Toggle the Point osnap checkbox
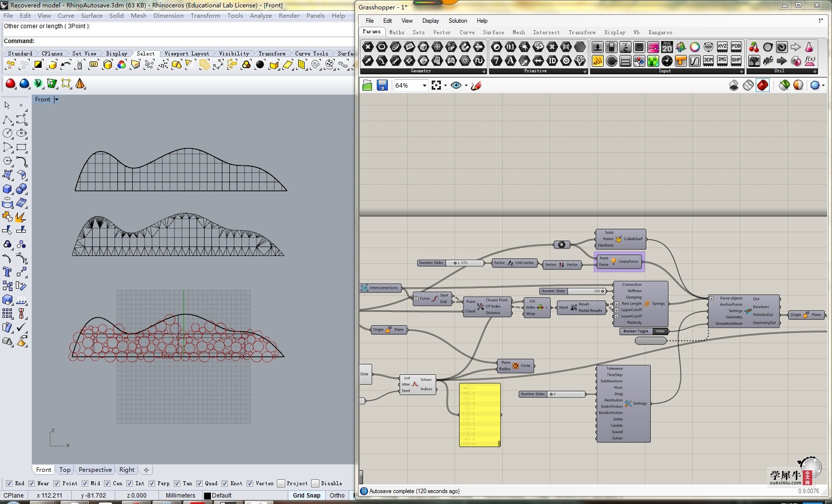The height and width of the screenshot is (504, 832). point(57,483)
